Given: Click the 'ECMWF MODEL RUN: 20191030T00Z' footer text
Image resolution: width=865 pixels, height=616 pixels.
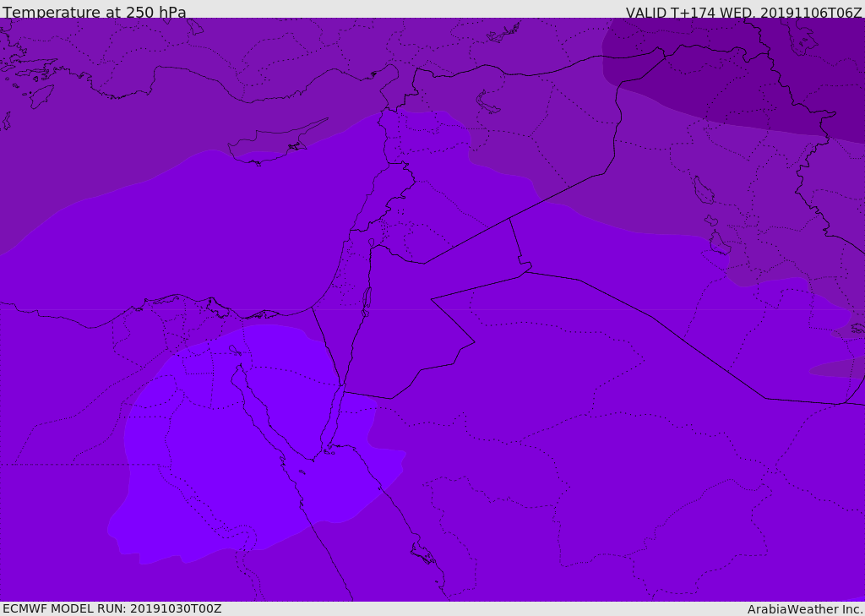Looking at the screenshot, I should click(112, 608).
